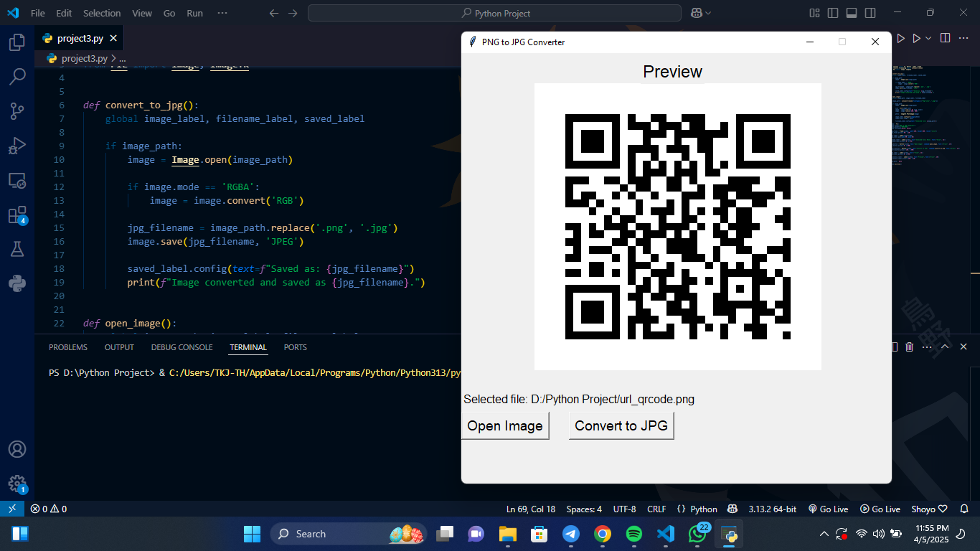Click the remote window indicator in status bar
The width and height of the screenshot is (980, 551).
11,509
